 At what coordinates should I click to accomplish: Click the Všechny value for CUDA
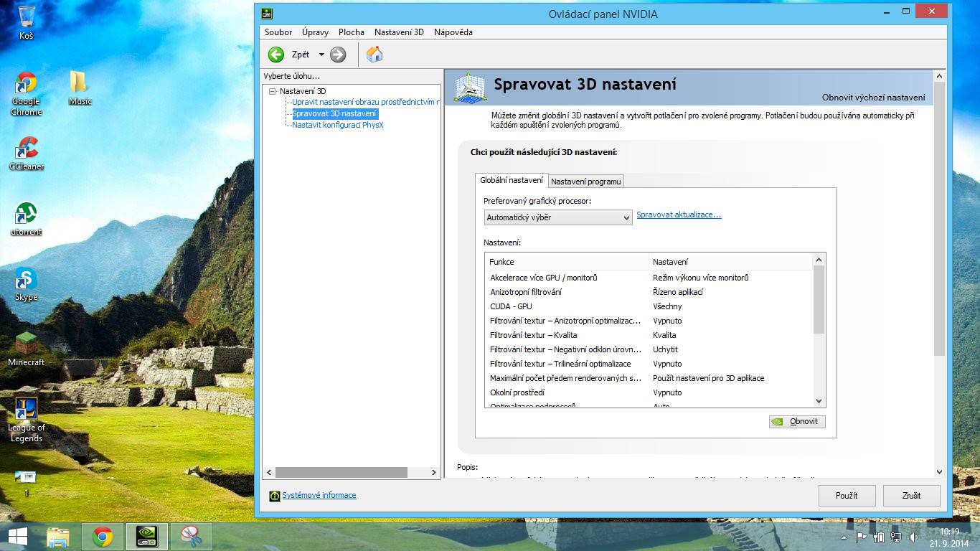[667, 306]
